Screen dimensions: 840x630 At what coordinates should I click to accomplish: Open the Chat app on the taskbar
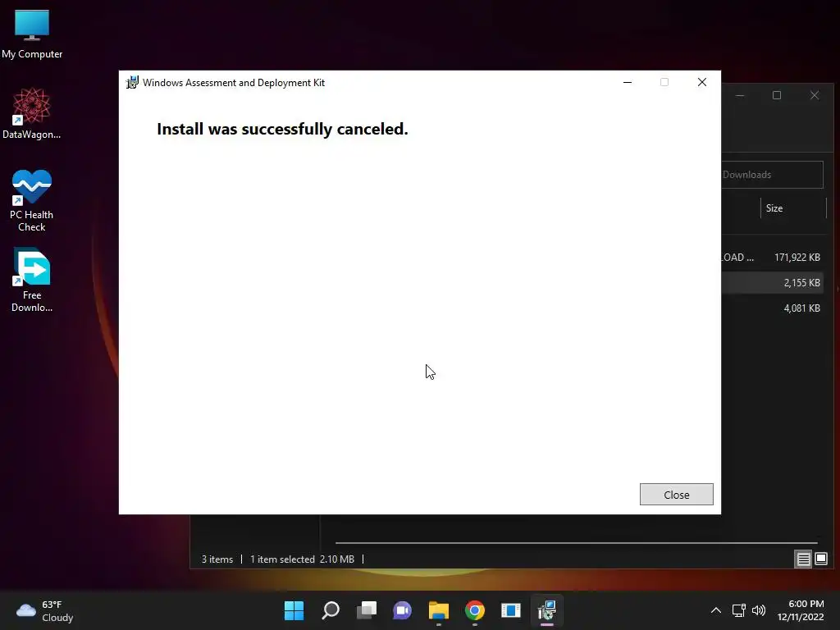(402, 610)
